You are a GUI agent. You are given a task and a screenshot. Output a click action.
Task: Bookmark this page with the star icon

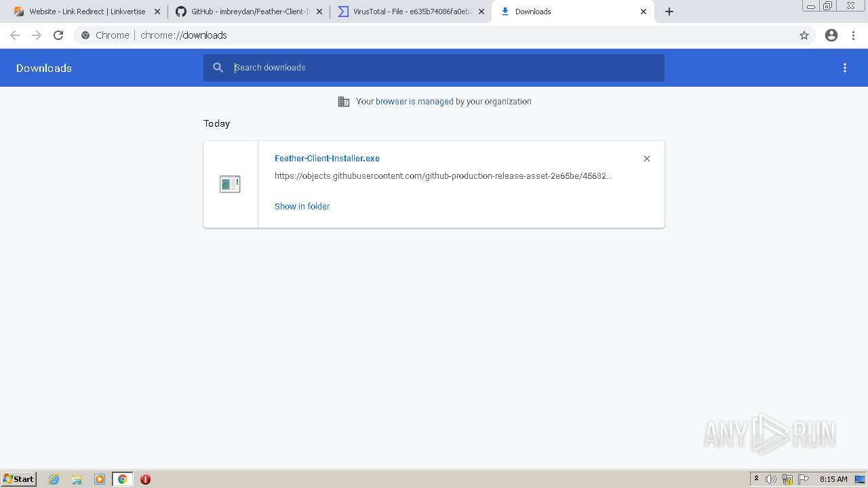(804, 35)
